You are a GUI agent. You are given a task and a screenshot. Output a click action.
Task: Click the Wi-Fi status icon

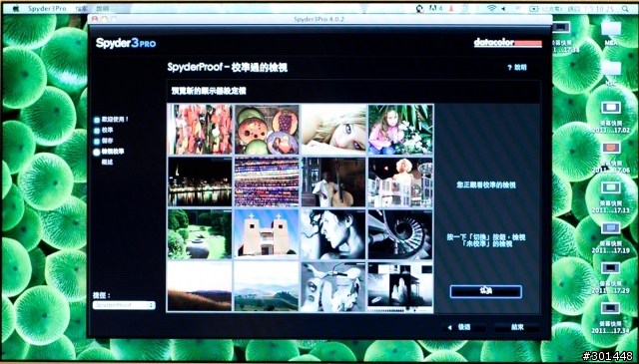click(x=492, y=9)
